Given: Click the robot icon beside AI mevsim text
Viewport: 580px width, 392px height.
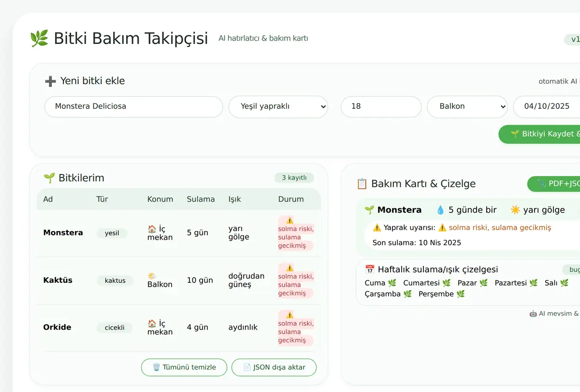Looking at the screenshot, I should click(x=533, y=313).
